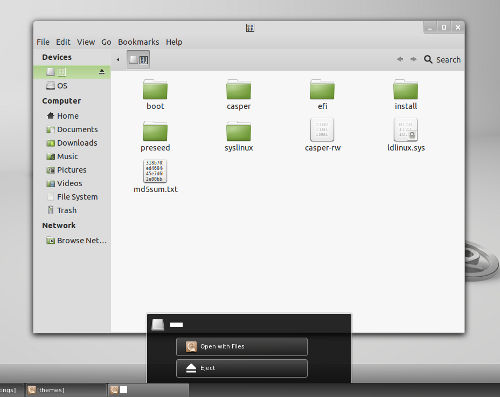Click the title bar app icon
Image resolution: width=500 pixels, height=397 pixels.
[x=250, y=28]
